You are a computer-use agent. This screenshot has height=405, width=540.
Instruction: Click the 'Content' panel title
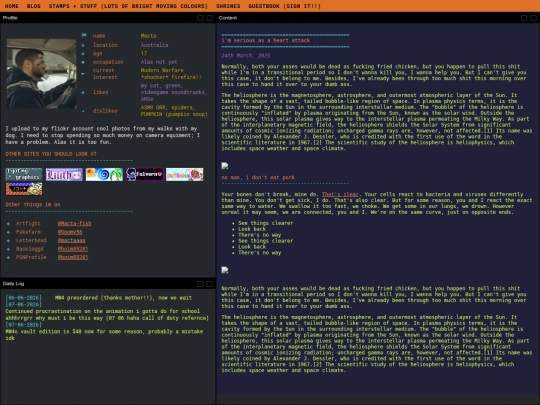(228, 18)
